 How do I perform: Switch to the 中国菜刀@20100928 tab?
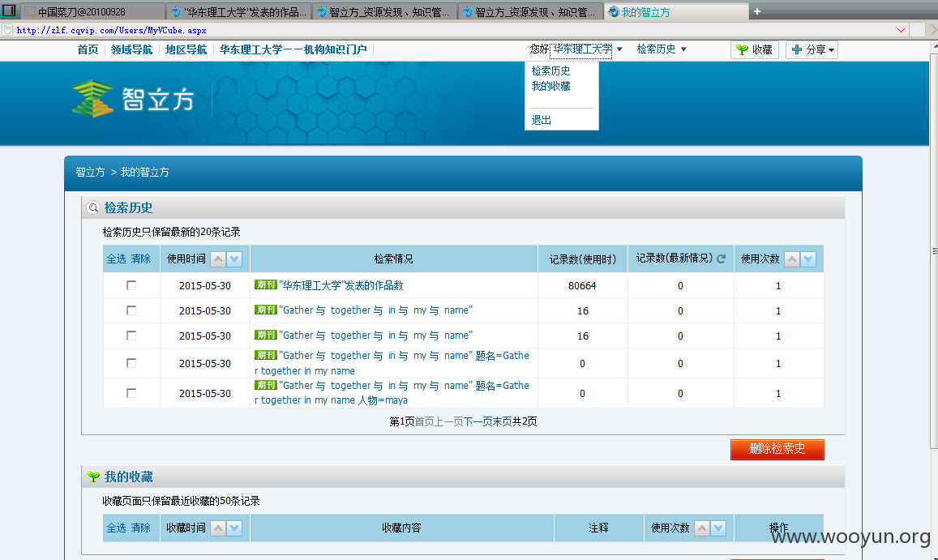point(92,11)
